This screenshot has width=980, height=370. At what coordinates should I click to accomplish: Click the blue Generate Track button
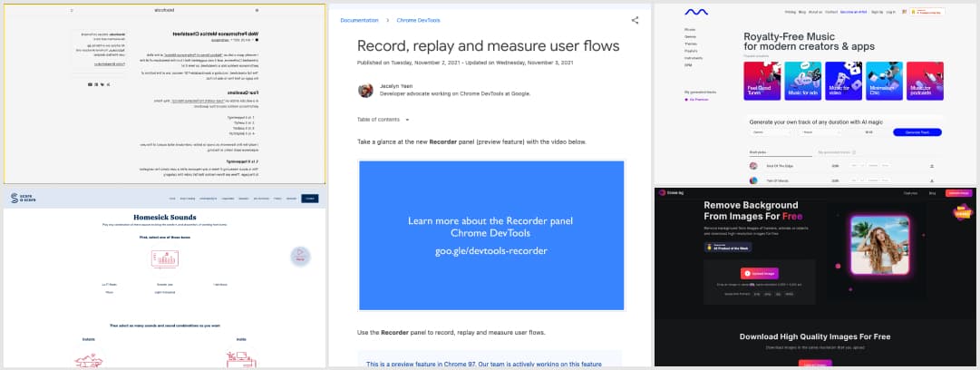click(x=917, y=131)
